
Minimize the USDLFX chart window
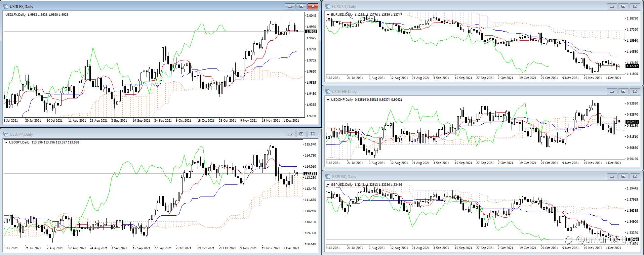(x=290, y=6)
